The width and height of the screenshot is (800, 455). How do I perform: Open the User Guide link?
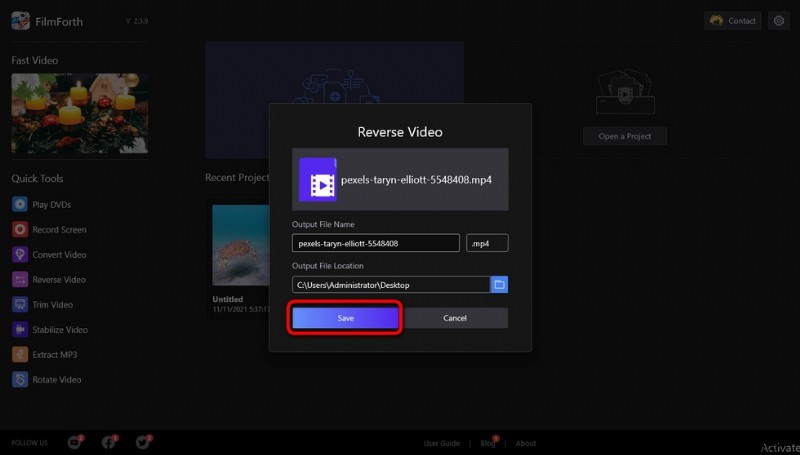(x=441, y=443)
